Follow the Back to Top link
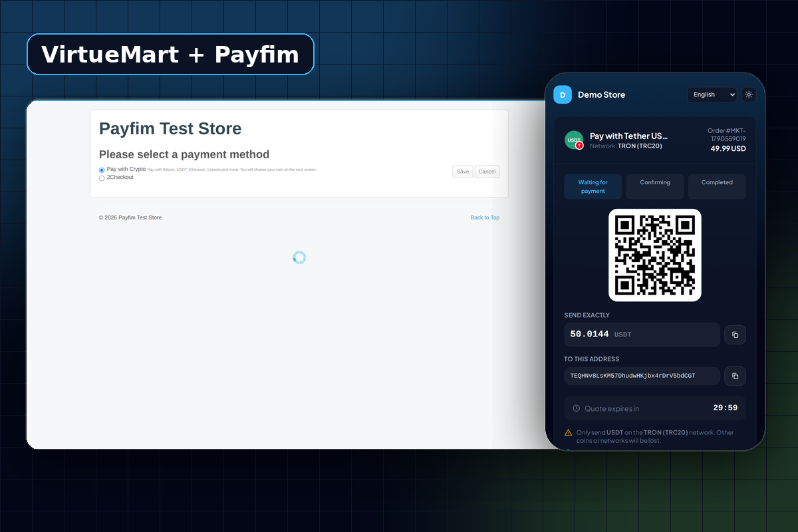 485,217
